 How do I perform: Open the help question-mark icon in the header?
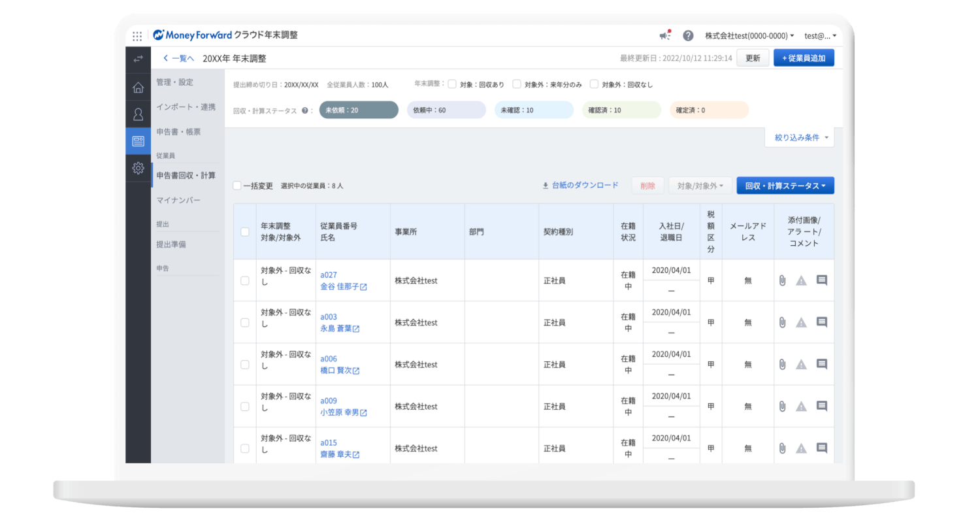tap(688, 35)
